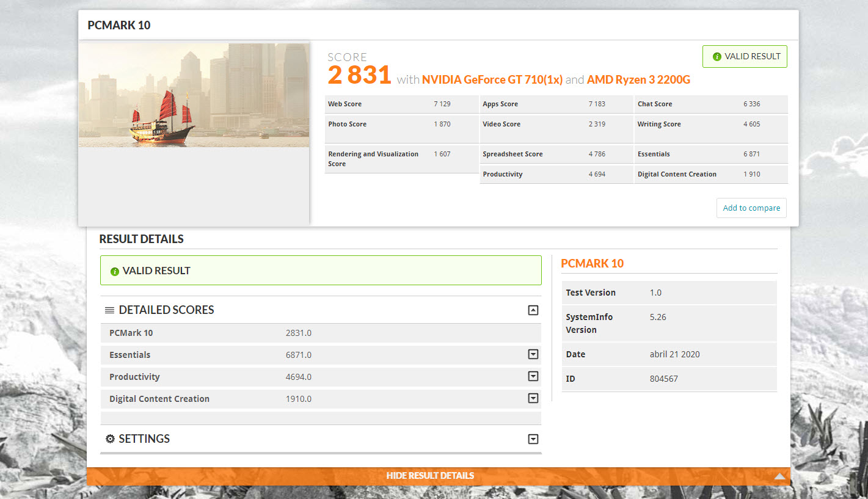Click the Hong Kong junk boat thumbnail

coord(194,95)
